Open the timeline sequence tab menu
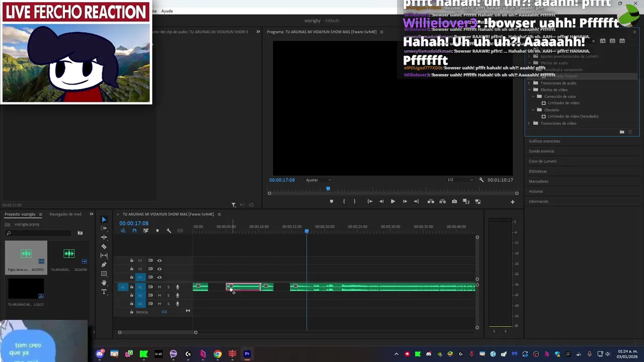Image resolution: width=644 pixels, height=362 pixels. click(219, 214)
